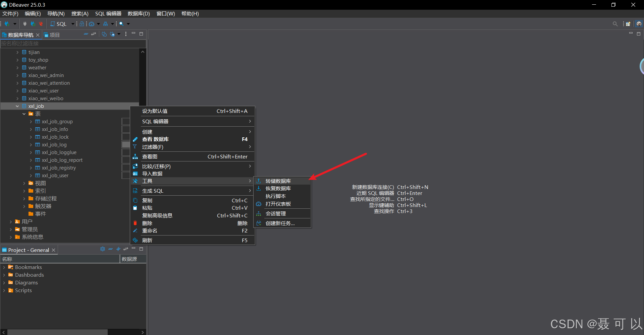
Task: Click the horizontal scrollbar right arrow in Project panel
Action: coord(143,332)
